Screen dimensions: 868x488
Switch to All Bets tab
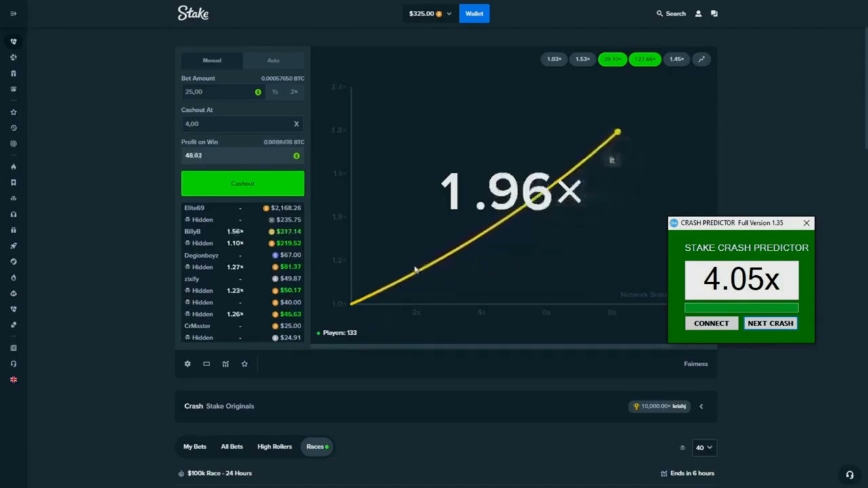232,447
